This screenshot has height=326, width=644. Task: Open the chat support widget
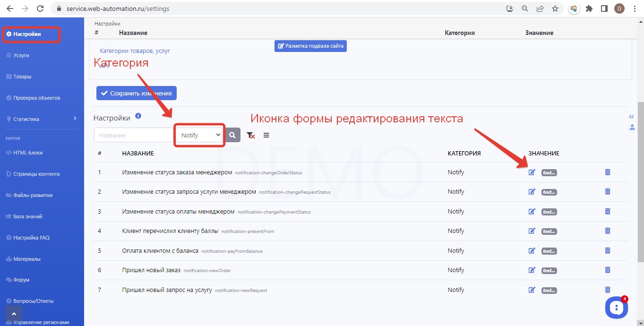pos(616,308)
